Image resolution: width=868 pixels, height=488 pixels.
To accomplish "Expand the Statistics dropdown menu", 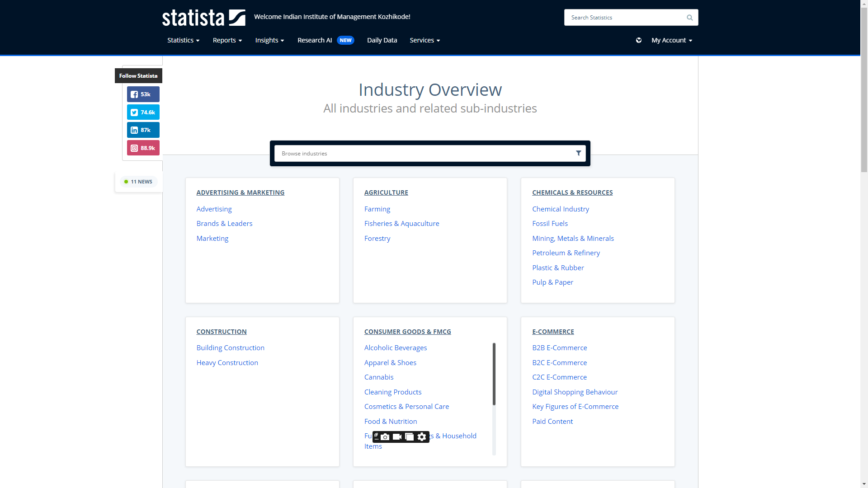I will click(183, 40).
